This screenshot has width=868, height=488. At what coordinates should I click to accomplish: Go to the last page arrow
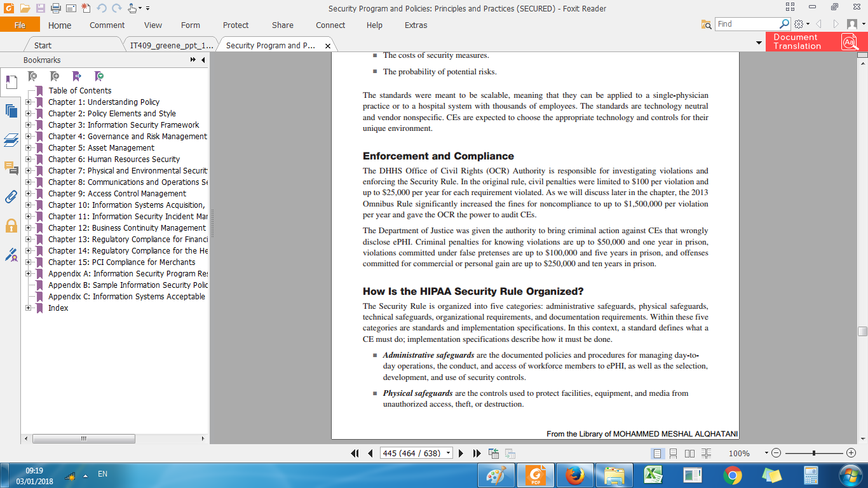(477, 453)
